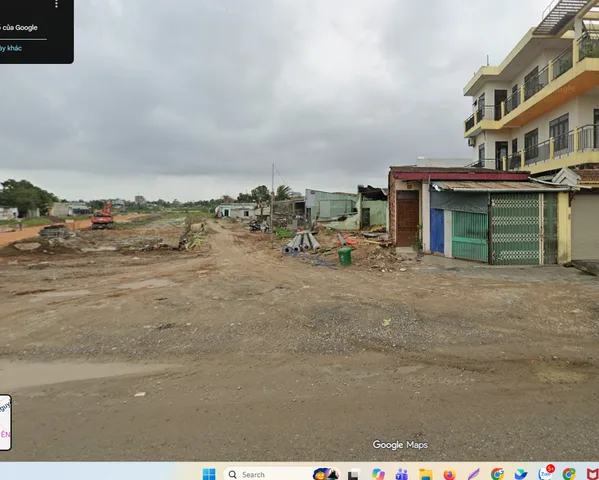599x480 pixels.
Task: Open the Halloween search highlight icon
Action: 326,474
